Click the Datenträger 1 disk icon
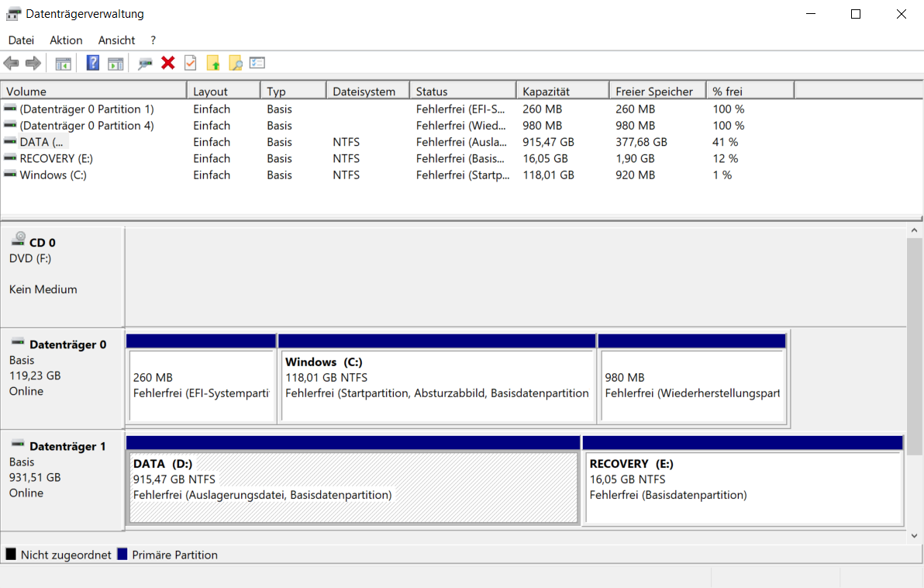This screenshot has height=588, width=924. pos(18,444)
